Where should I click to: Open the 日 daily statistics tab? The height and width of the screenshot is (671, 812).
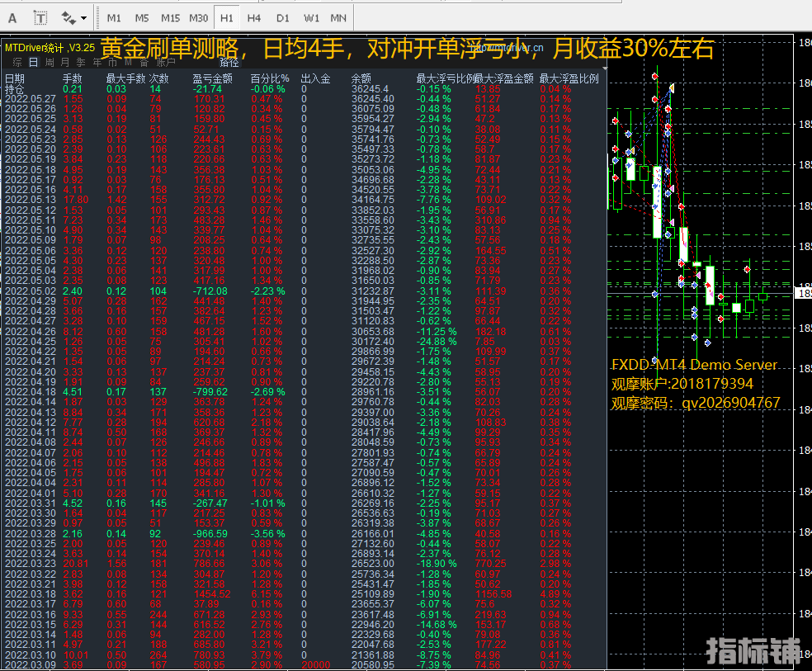pyautogui.click(x=33, y=62)
